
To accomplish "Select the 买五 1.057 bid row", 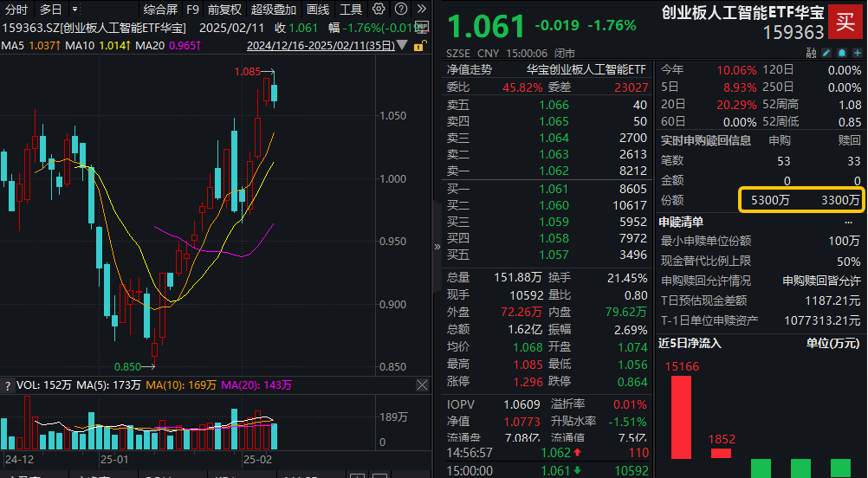I will coord(547,255).
